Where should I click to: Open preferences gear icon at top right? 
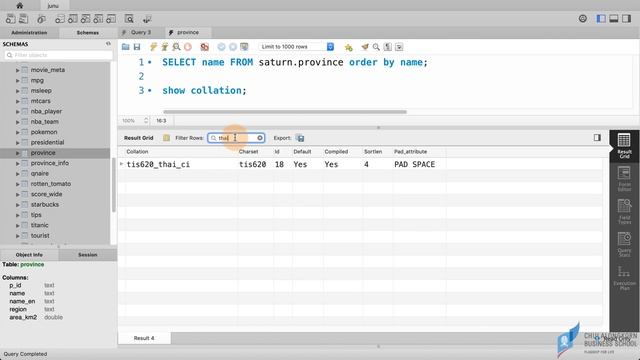(x=582, y=18)
